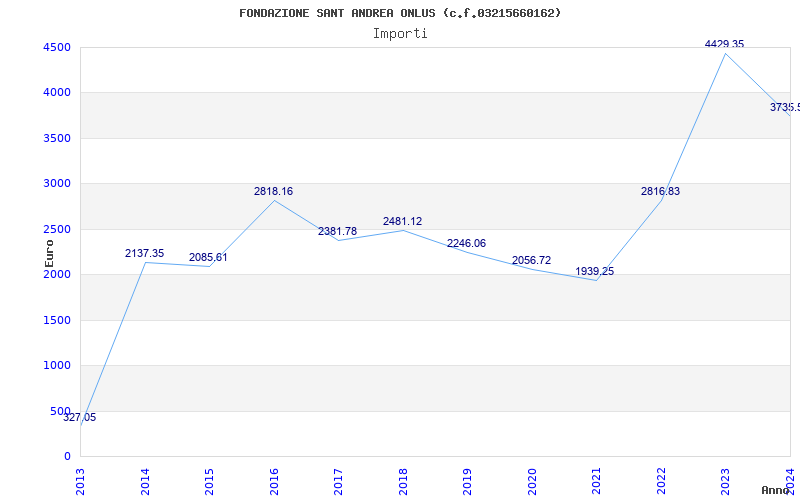Viewport: 800px width, 500px height.
Task: Click the 'Euro' y-axis title
Action: pos(49,253)
